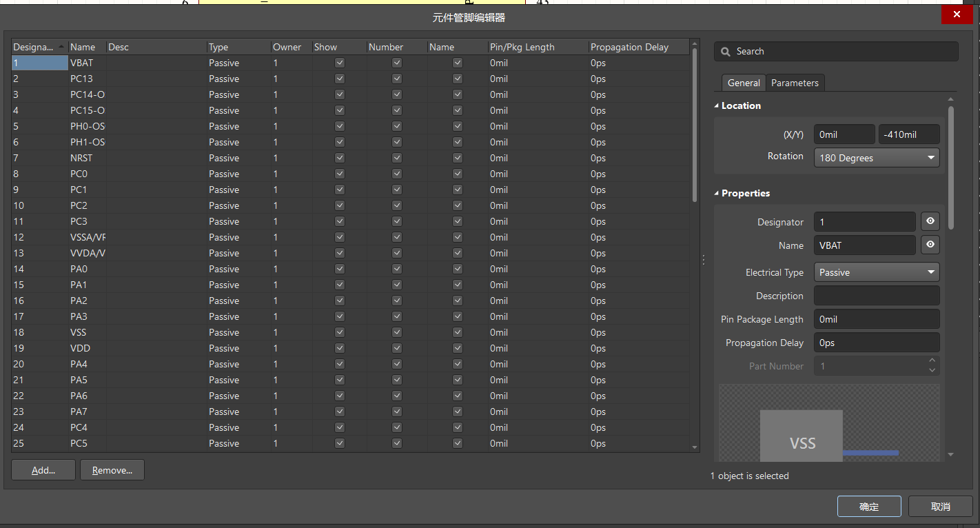Cancel with the 取消 button
This screenshot has width=980, height=528.
940,507
